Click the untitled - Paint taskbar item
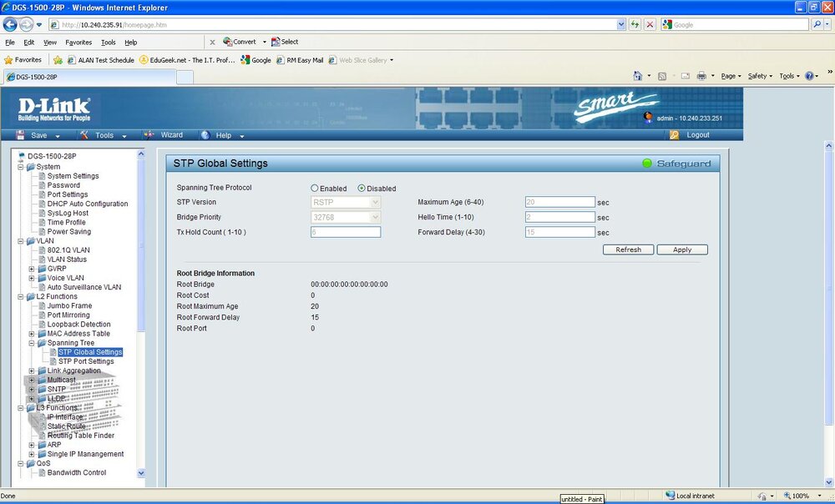Viewport: 835px width, 504px height. 581,499
